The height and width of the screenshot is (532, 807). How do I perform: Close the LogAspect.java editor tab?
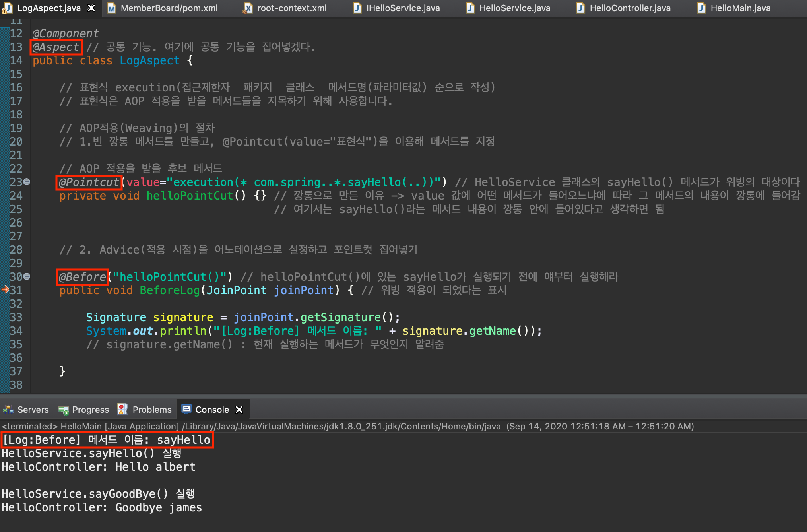coord(91,8)
